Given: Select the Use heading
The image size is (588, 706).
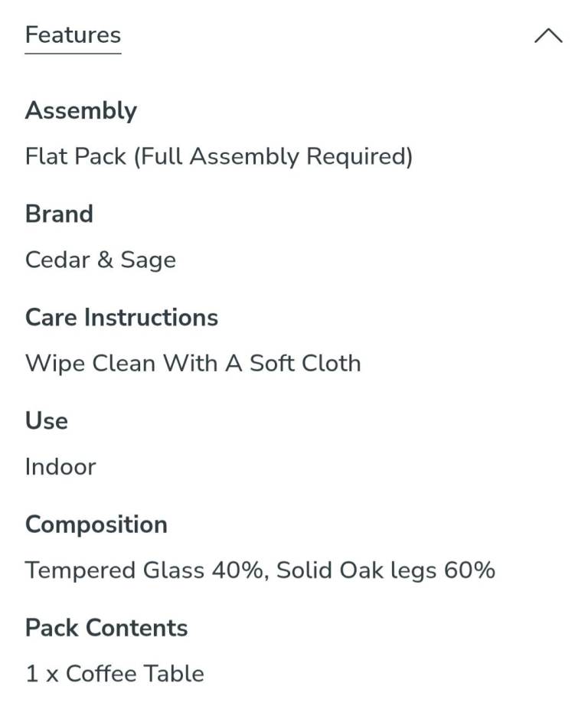Looking at the screenshot, I should (47, 421).
